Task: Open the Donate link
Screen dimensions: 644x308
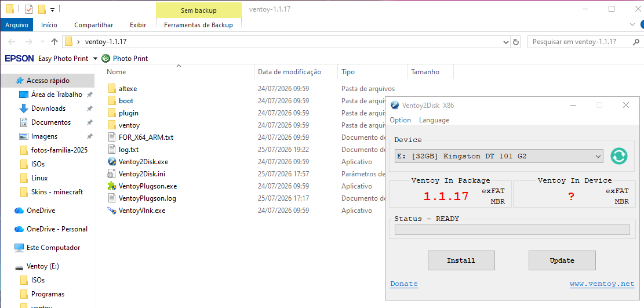Action: [x=404, y=284]
